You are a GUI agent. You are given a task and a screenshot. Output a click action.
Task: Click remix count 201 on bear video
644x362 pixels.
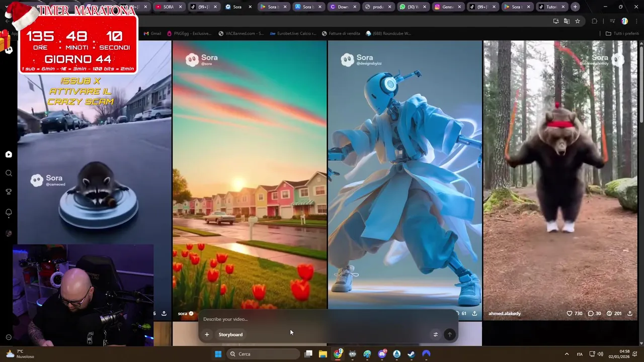[614, 313]
